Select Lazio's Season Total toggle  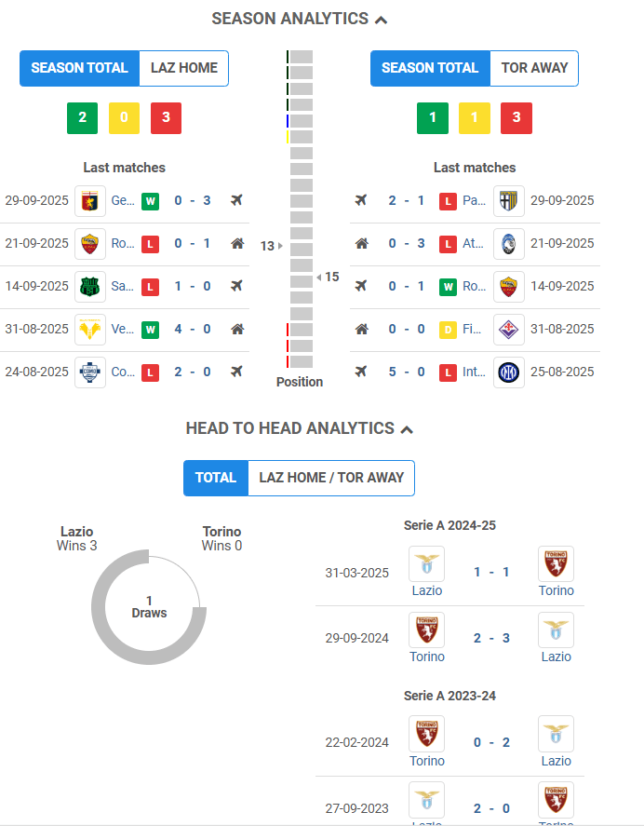[79, 68]
